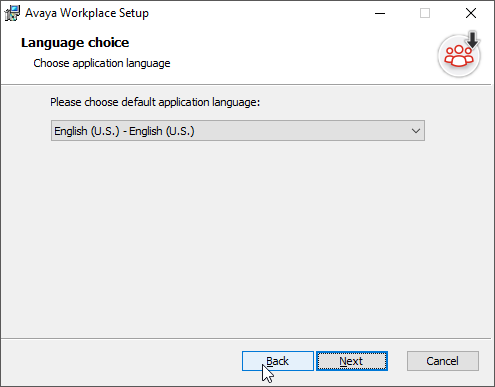The height and width of the screenshot is (387, 495).
Task: Minimize the Avaya Workplace Setup window
Action: pyautogui.click(x=380, y=13)
